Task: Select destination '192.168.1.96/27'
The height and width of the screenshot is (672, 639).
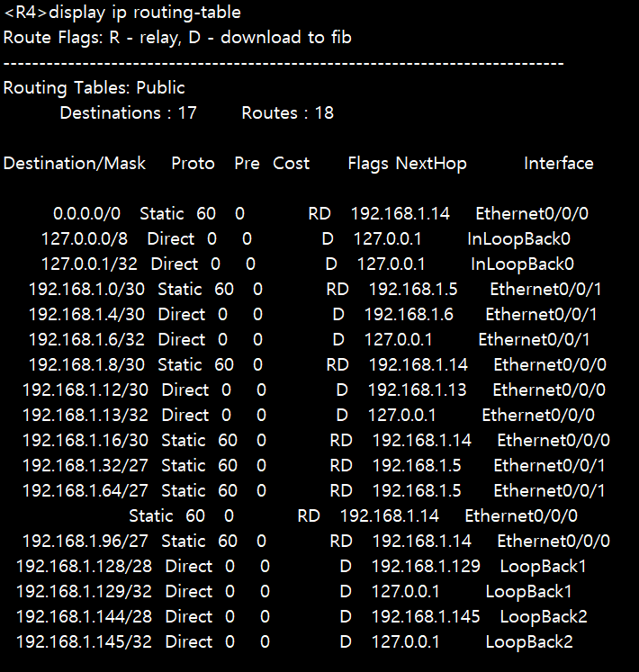Action: pos(85,542)
